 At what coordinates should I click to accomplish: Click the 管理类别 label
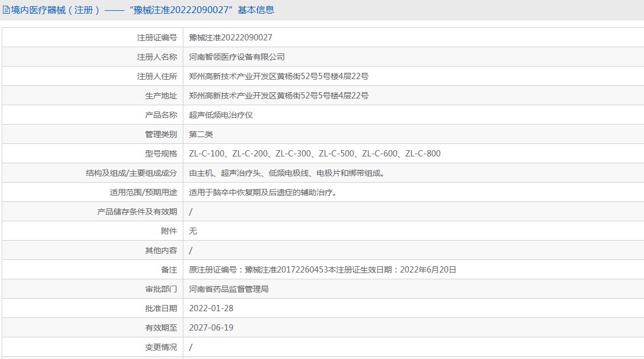click(161, 134)
